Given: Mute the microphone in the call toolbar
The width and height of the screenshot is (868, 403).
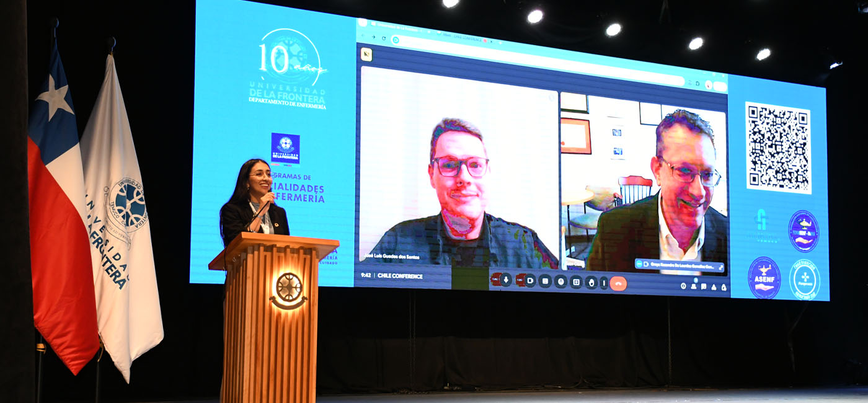Looking at the screenshot, I should tap(506, 280).
